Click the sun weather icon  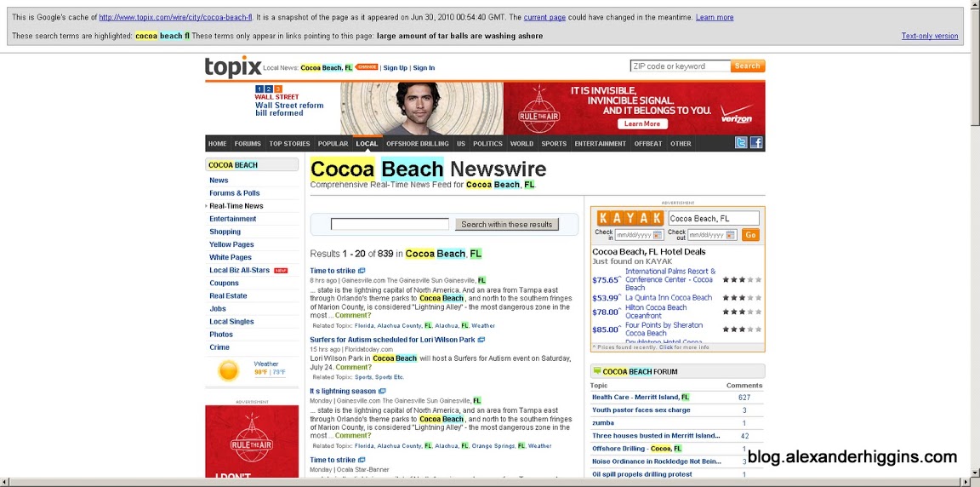coord(229,371)
